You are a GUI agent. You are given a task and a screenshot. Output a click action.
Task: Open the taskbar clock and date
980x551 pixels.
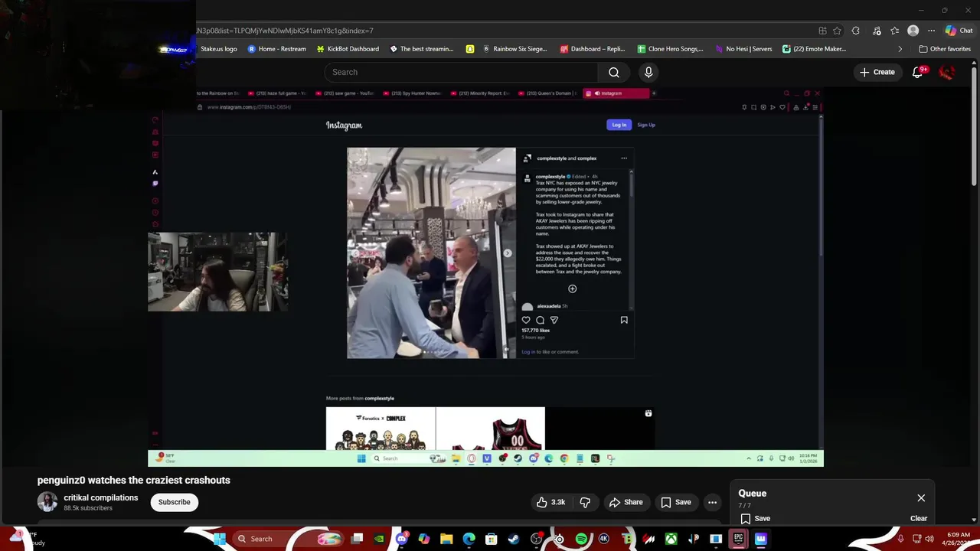click(x=958, y=539)
